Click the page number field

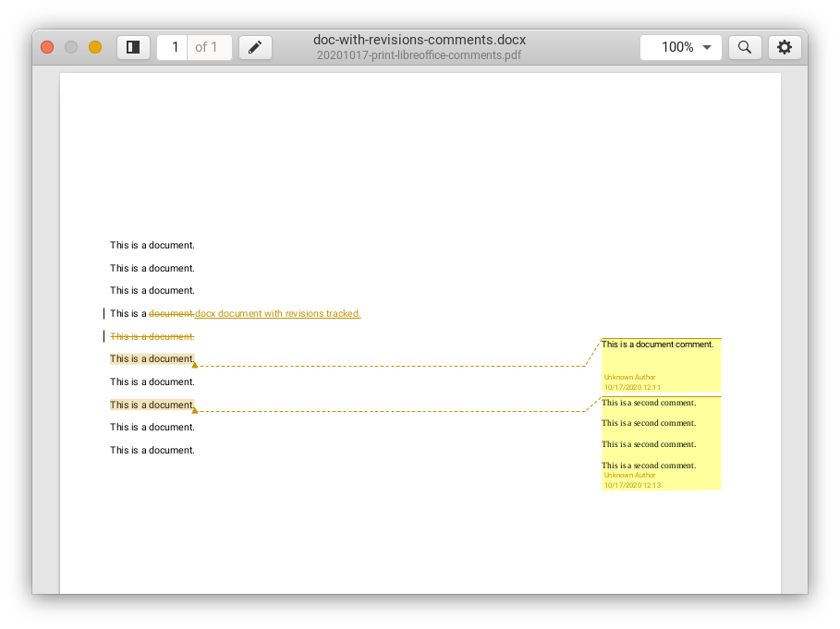pos(173,47)
